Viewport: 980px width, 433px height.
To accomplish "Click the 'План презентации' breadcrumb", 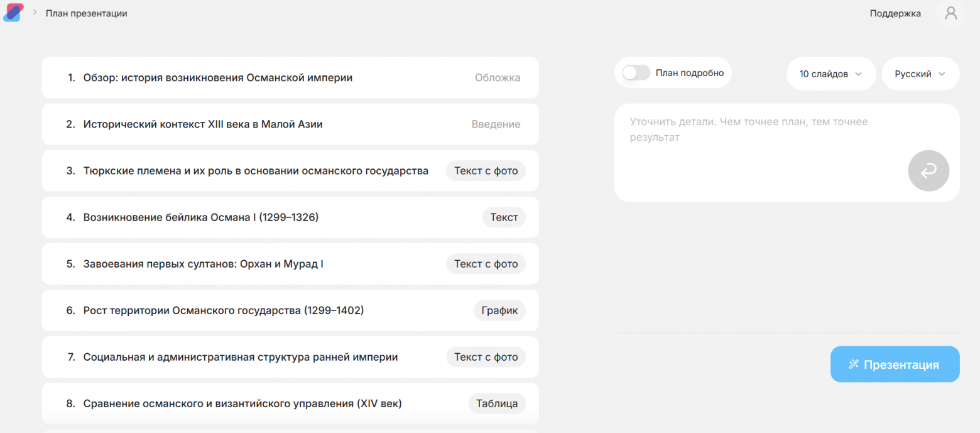I will point(86,13).
